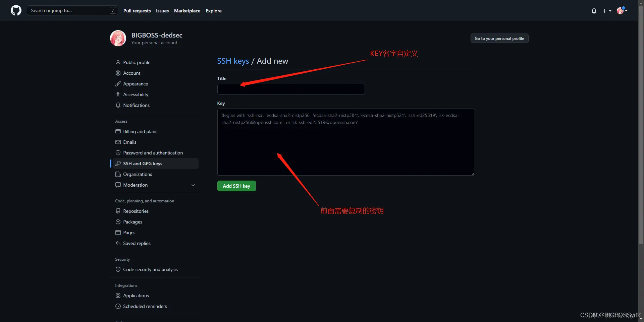644x322 pixels.
Task: Open Issues in top navigation
Action: click(162, 11)
